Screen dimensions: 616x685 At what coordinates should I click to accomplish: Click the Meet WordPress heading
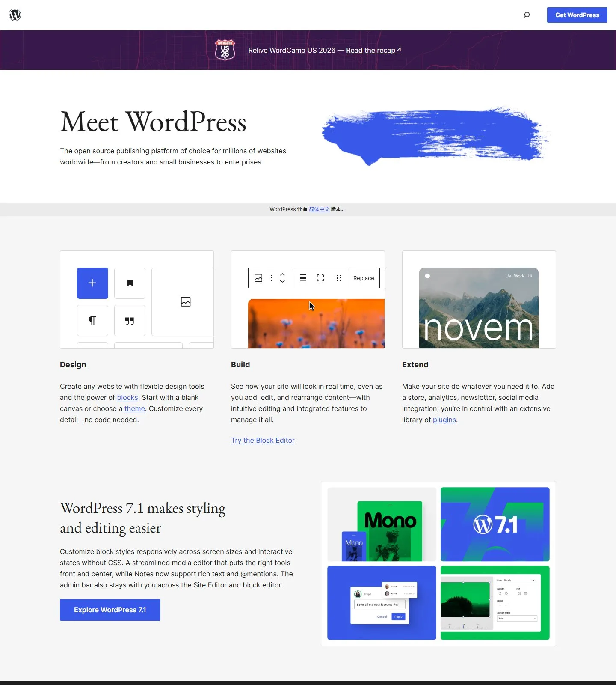[153, 122]
